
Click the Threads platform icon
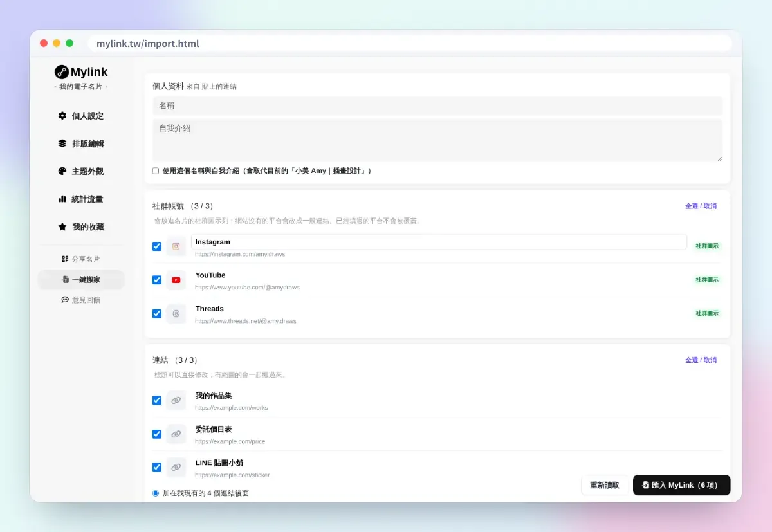176,313
